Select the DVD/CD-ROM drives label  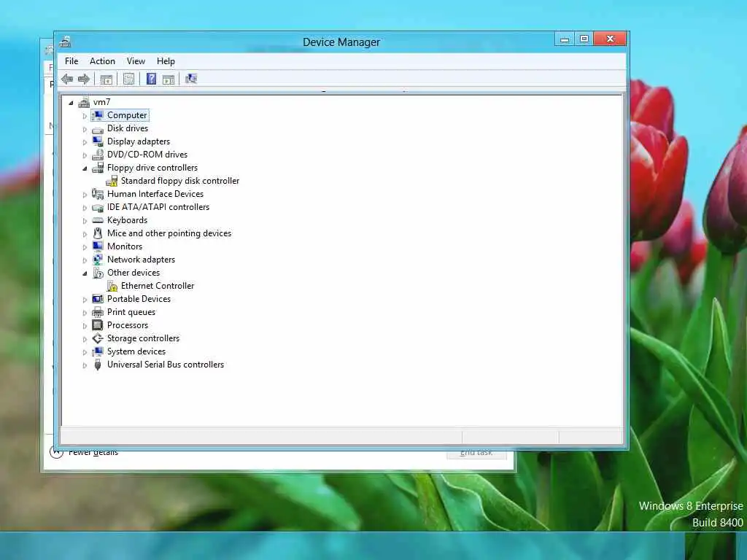(x=147, y=155)
